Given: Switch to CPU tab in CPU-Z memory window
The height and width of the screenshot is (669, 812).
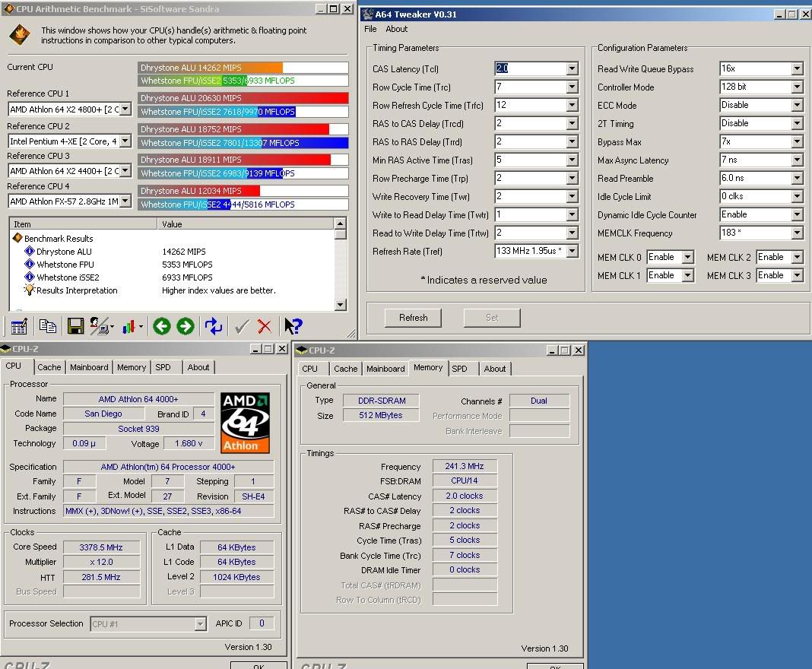Looking at the screenshot, I should (x=309, y=369).
